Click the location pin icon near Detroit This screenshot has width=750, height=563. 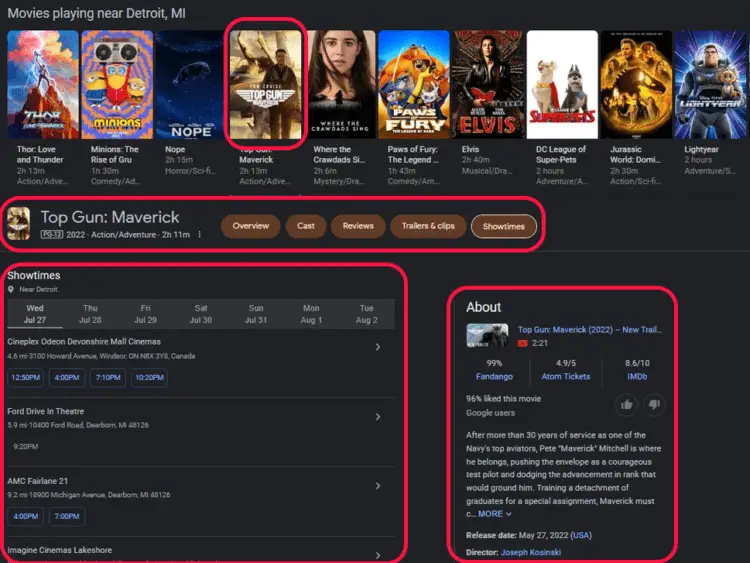pyautogui.click(x=11, y=289)
